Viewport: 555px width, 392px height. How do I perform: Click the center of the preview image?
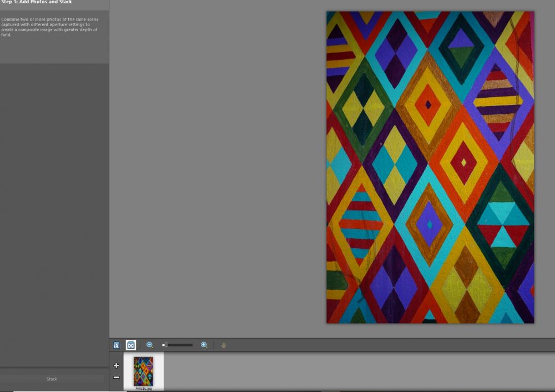tap(430, 167)
